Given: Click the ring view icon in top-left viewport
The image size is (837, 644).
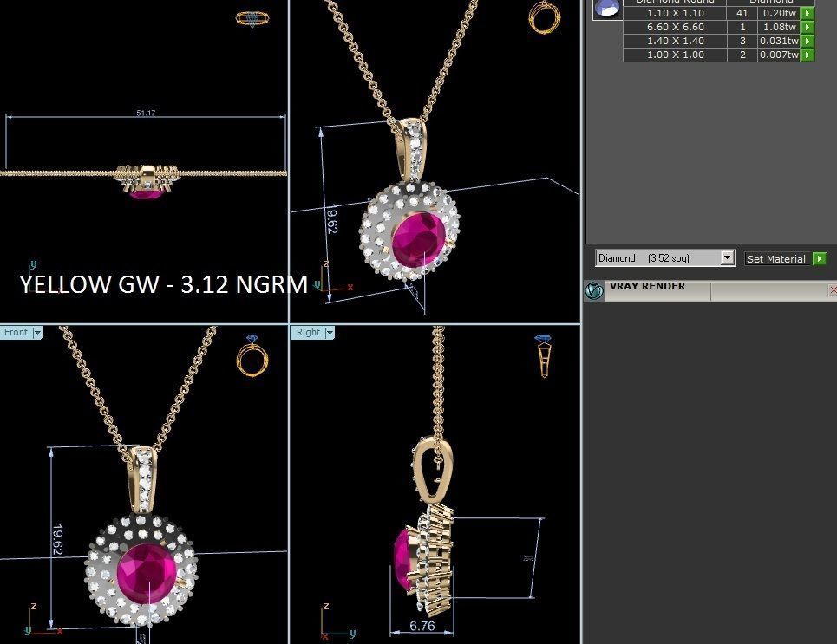Looking at the screenshot, I should pyautogui.click(x=252, y=19).
